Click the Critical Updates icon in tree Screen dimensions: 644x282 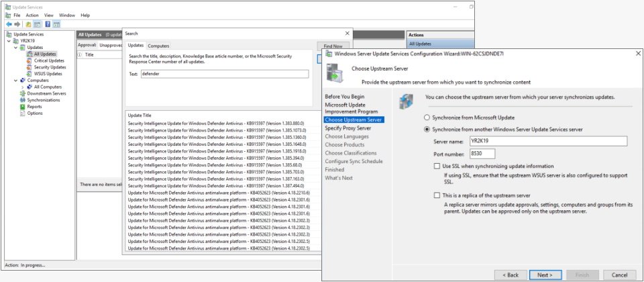30,61
